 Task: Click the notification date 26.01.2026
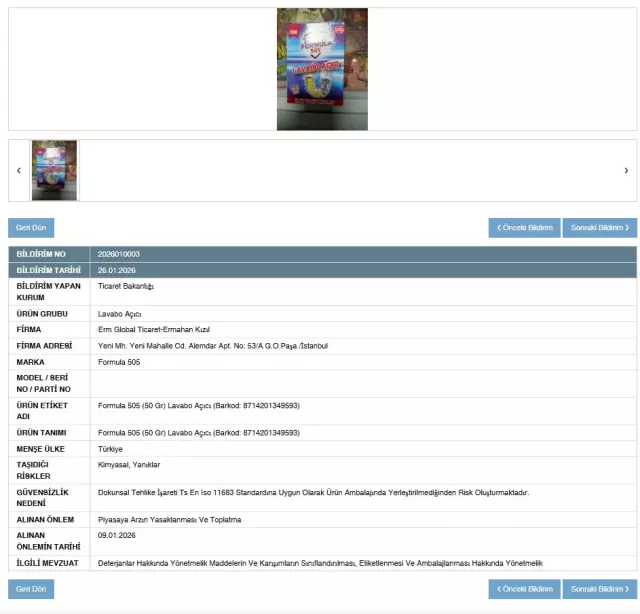116,270
